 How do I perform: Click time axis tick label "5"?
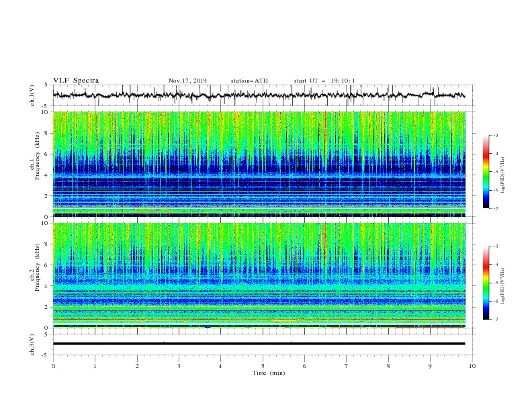tap(263, 366)
